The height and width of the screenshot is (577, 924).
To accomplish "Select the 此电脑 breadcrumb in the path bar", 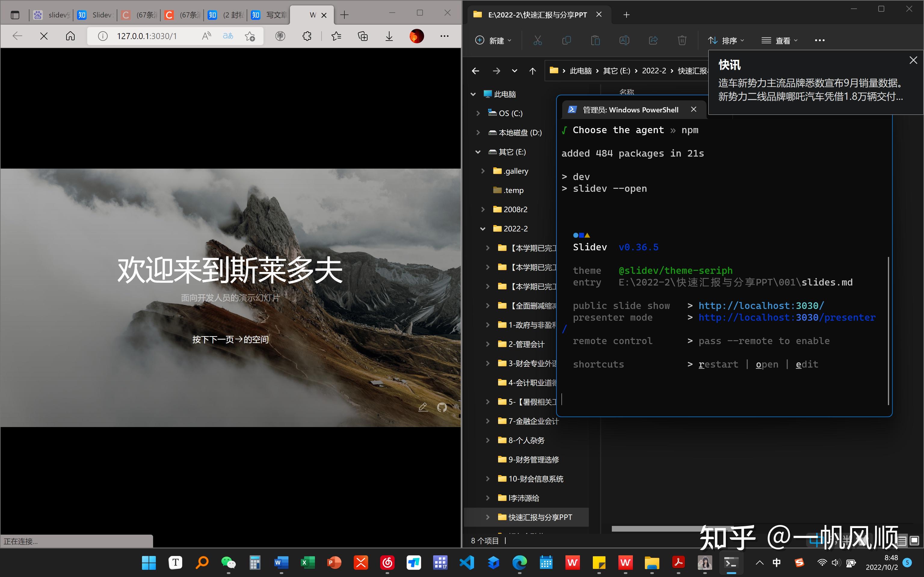I will [581, 71].
